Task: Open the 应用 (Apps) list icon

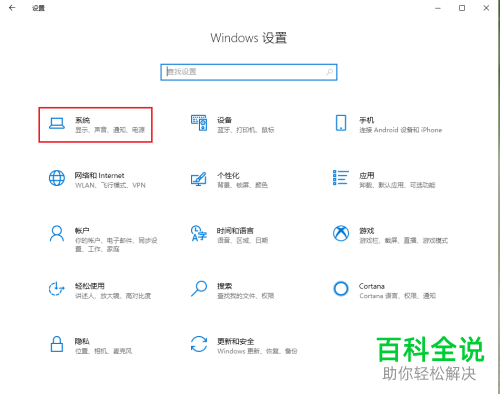Action: (x=341, y=177)
